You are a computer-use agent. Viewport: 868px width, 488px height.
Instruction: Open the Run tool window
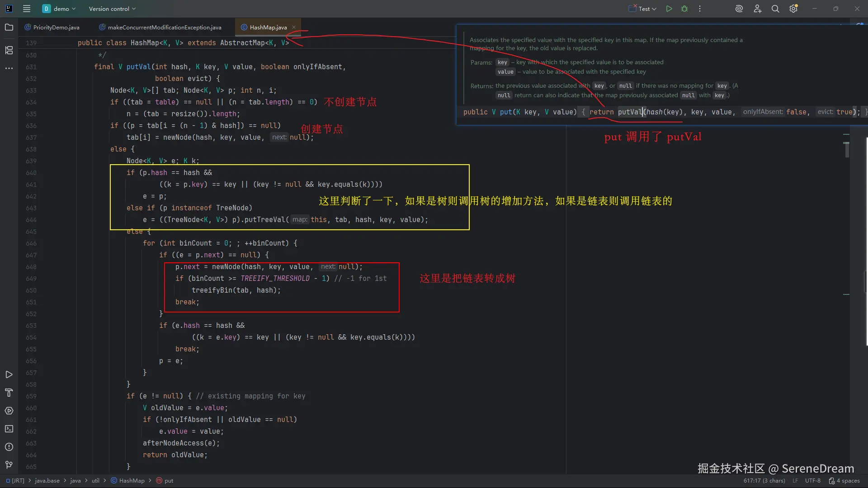coord(9,374)
